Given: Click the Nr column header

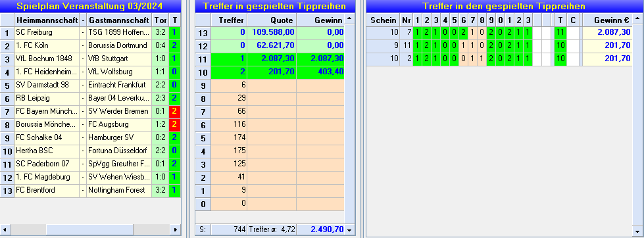Looking at the screenshot, I should point(406,20).
